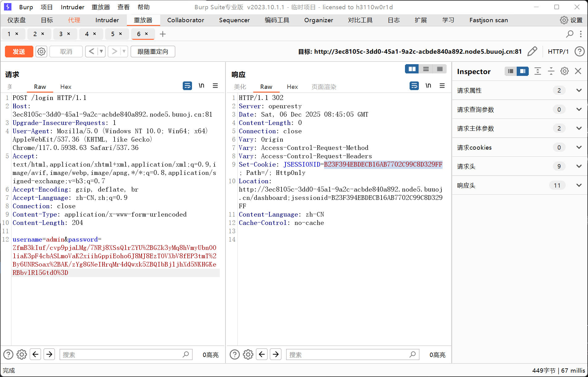
Task: Click the 发送 send button
Action: (19, 52)
